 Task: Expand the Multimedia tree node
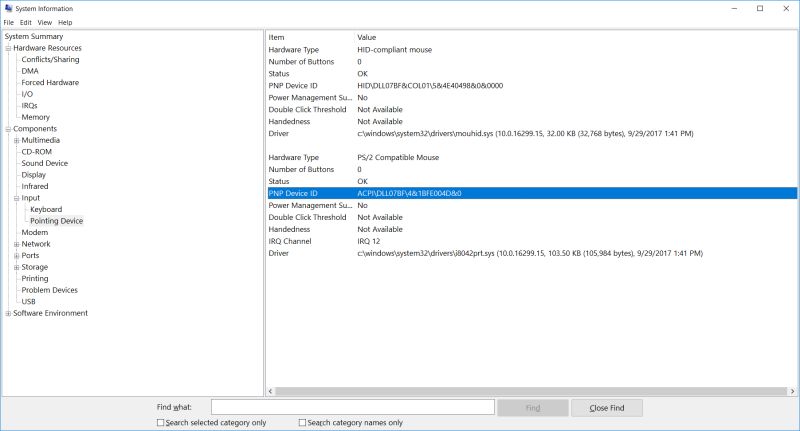[x=16, y=140]
